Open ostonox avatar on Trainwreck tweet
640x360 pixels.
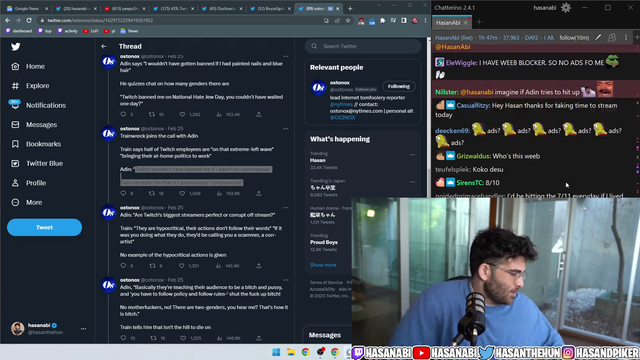tap(109, 133)
